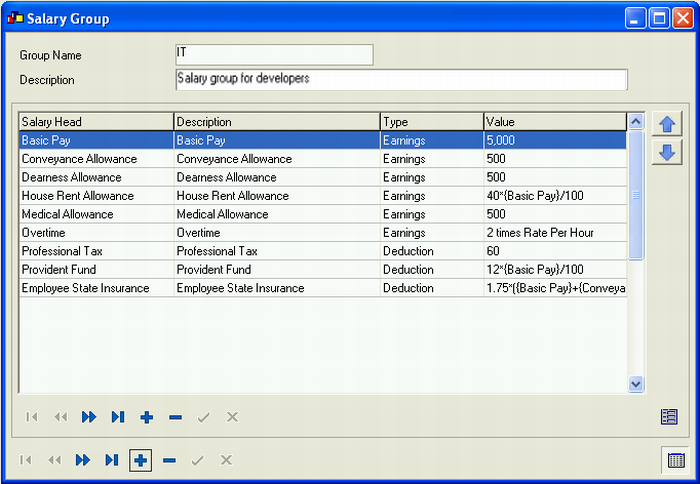Maximize the Salary Group window

pos(659,18)
